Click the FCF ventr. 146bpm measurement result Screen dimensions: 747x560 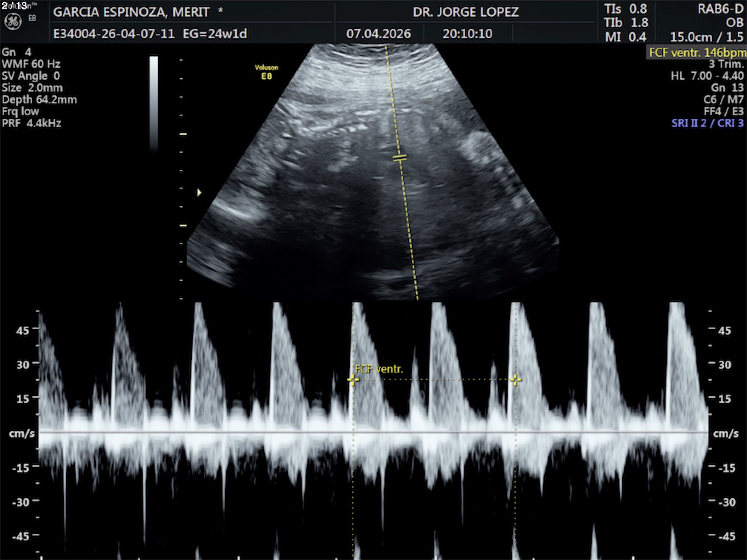point(696,53)
